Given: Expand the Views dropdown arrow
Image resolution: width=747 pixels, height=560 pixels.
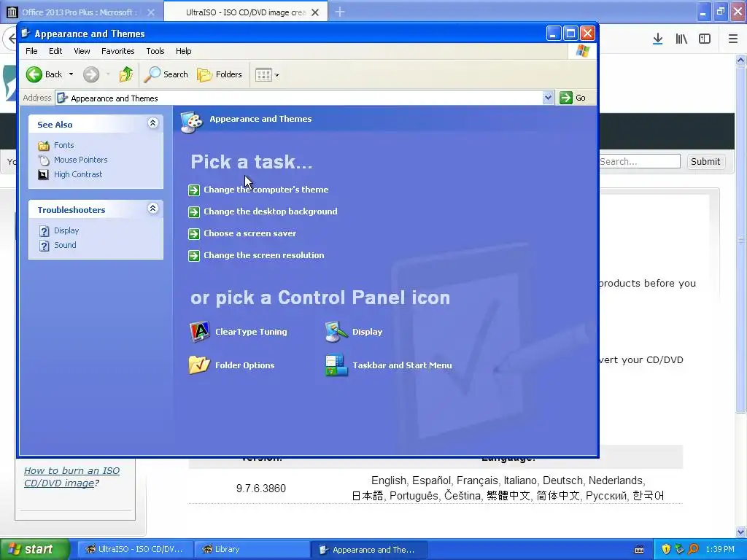Looking at the screenshot, I should [276, 75].
